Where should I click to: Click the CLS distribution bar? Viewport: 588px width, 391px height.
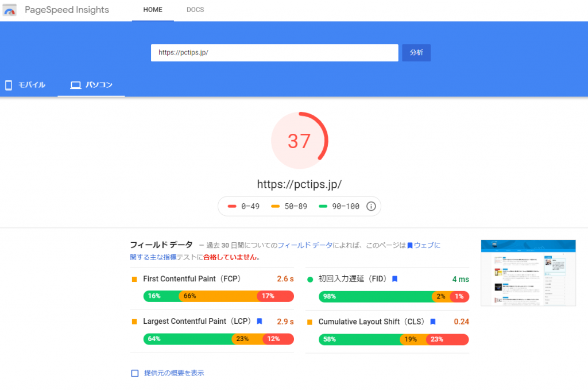(x=394, y=339)
